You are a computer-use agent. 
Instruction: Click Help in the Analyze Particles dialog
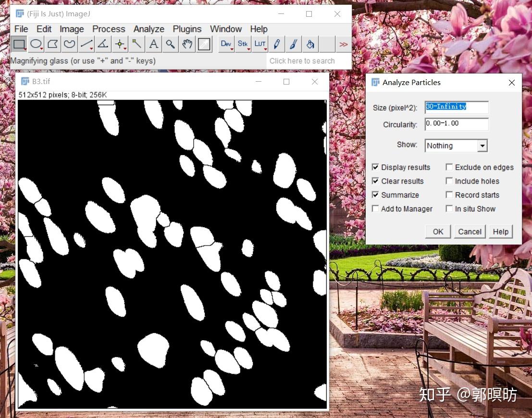tap(500, 231)
